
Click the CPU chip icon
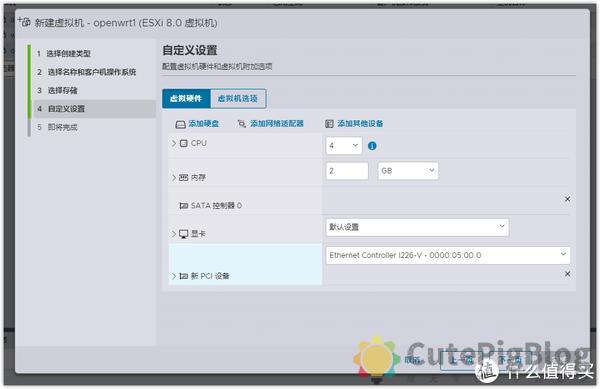184,143
